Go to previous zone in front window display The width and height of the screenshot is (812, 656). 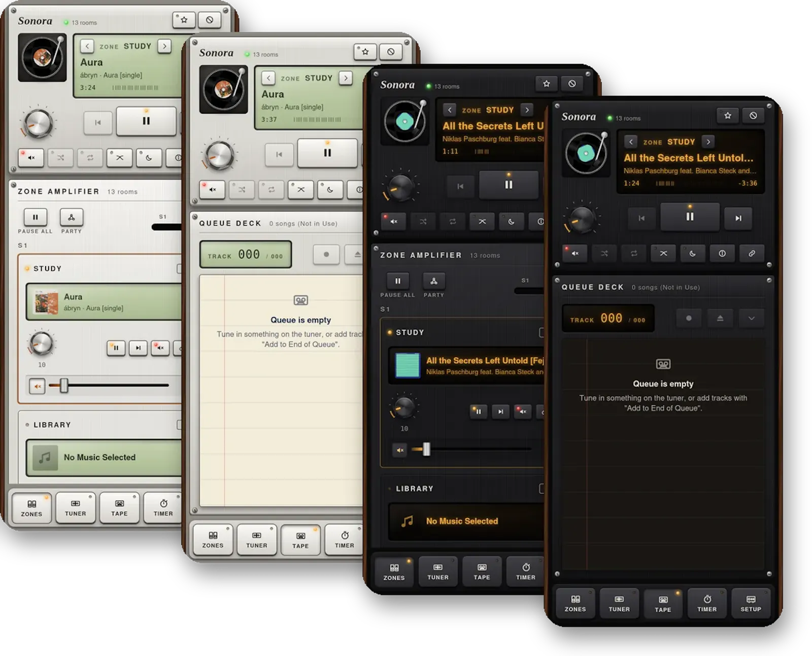pos(630,142)
